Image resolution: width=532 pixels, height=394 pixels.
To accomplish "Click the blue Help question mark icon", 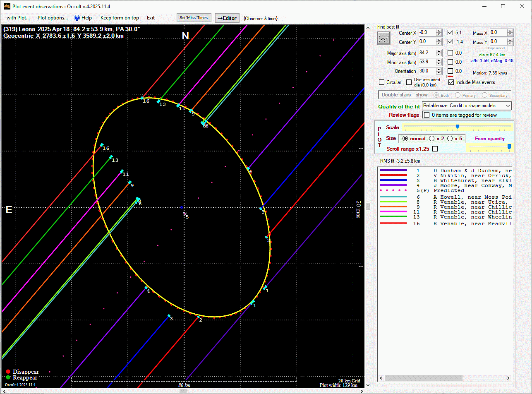I will tap(77, 18).
